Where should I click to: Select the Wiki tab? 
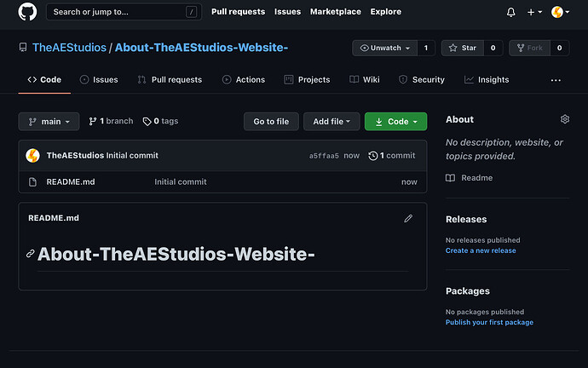(x=365, y=80)
